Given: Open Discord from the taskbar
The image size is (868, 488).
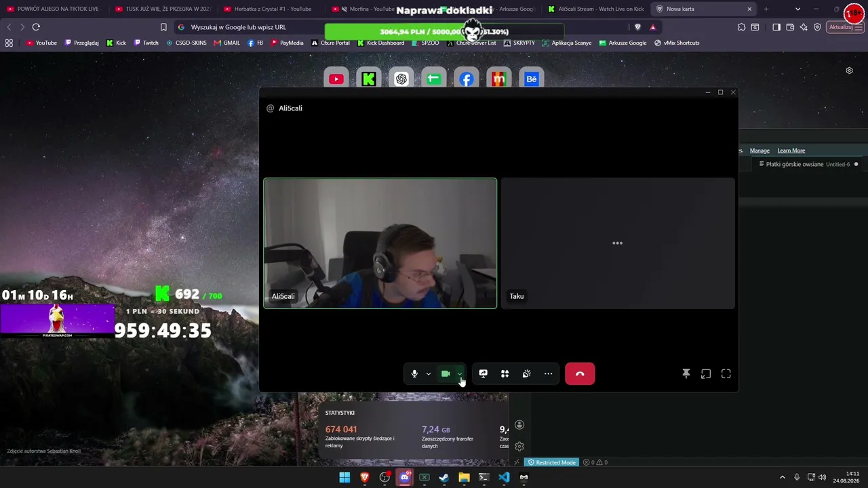Looking at the screenshot, I should point(405,477).
